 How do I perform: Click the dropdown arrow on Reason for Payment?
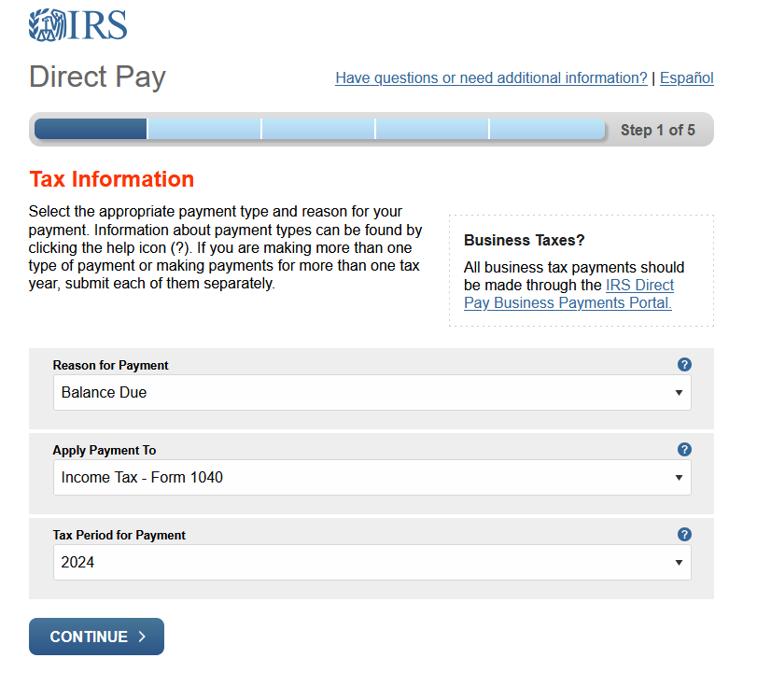point(680,393)
